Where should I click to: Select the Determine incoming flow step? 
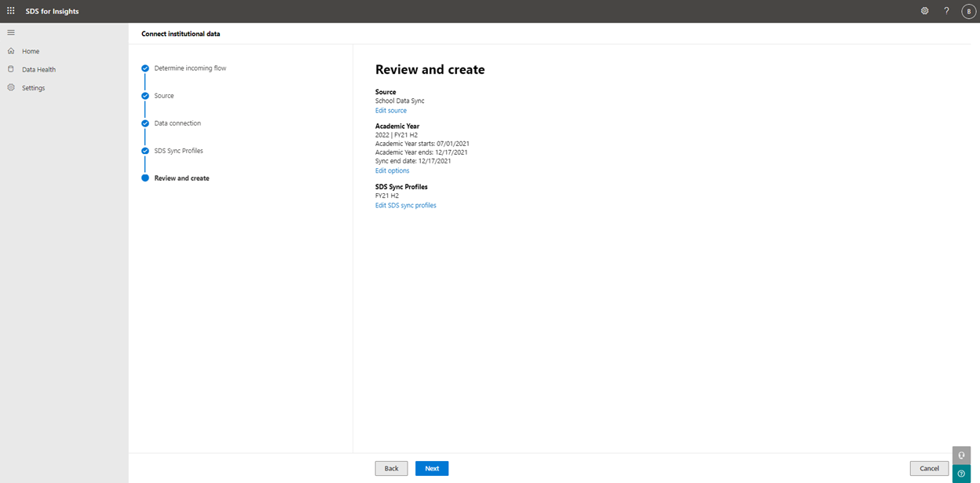[x=190, y=68]
